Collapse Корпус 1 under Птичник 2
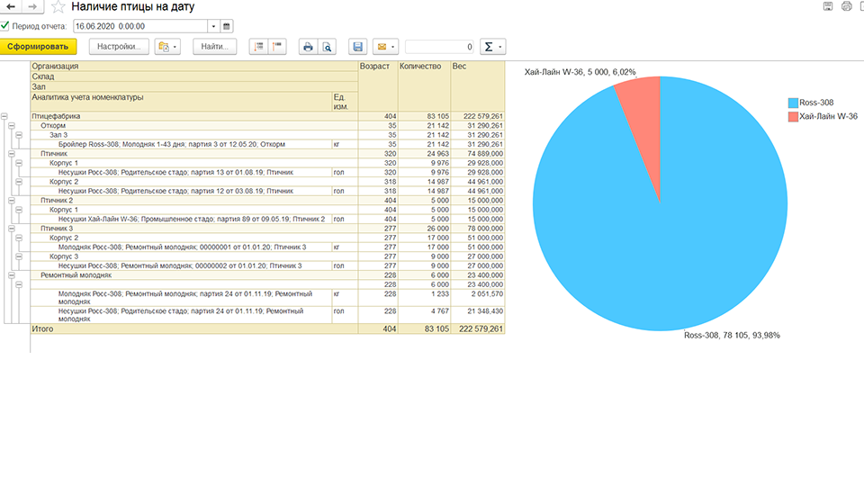This screenshot has height=504, width=864. pyautogui.click(x=19, y=210)
